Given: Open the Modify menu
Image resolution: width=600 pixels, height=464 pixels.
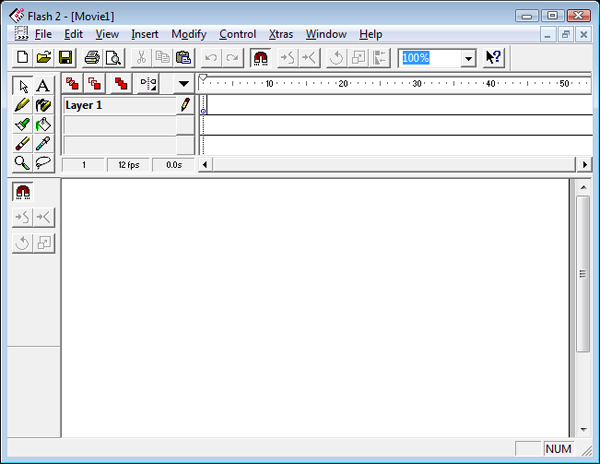Looking at the screenshot, I should pyautogui.click(x=189, y=34).
